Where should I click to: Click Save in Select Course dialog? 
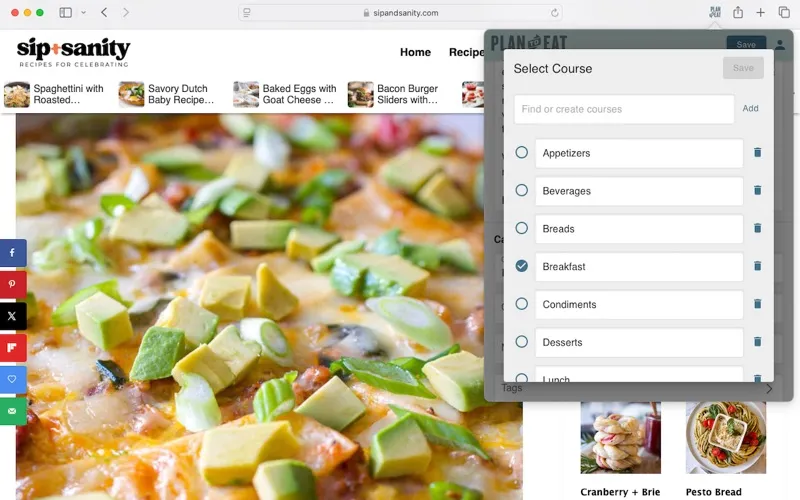743,68
